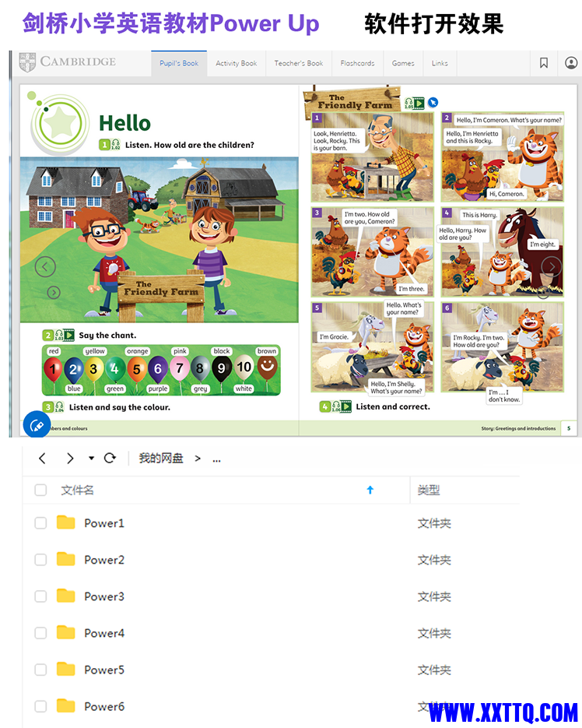Open the blue pen annotation tool button

pyautogui.click(x=37, y=425)
